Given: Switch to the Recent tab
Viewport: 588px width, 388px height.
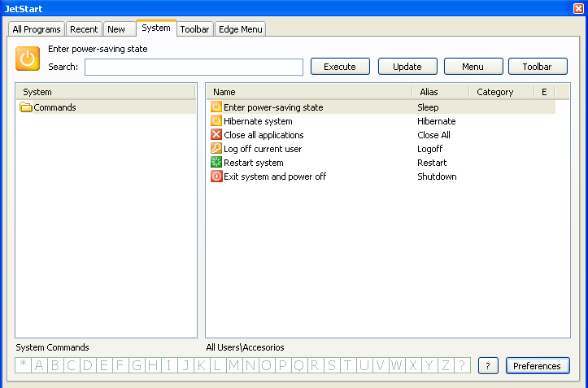Looking at the screenshot, I should click(84, 29).
